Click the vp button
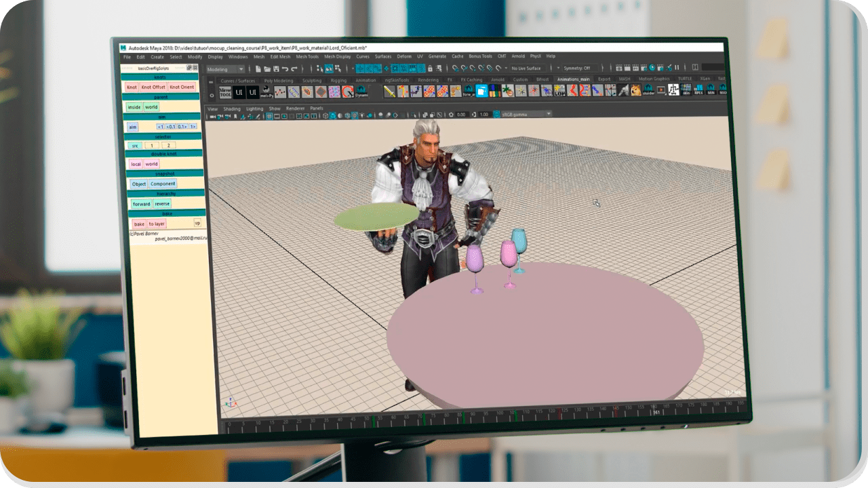Viewport: 868px width, 488px height. pyautogui.click(x=198, y=222)
